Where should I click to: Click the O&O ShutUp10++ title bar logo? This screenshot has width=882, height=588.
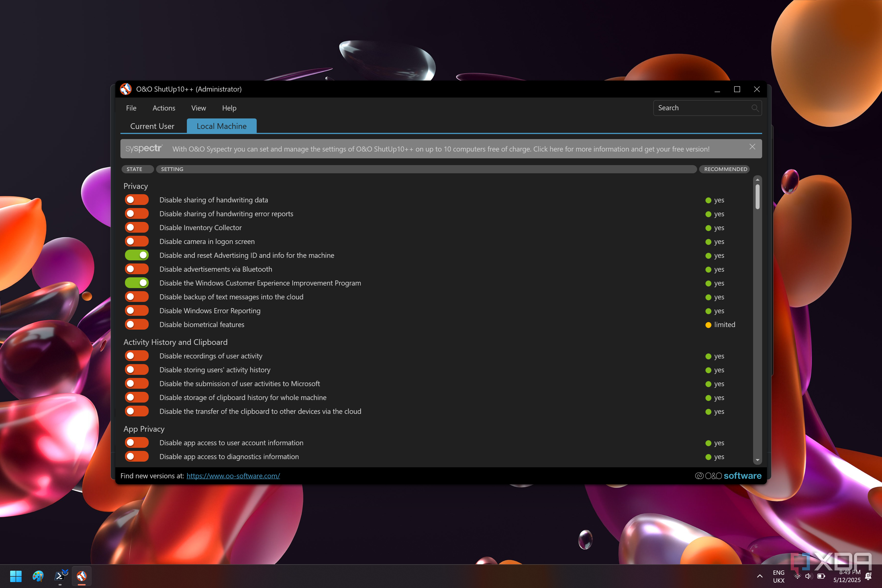pyautogui.click(x=126, y=89)
